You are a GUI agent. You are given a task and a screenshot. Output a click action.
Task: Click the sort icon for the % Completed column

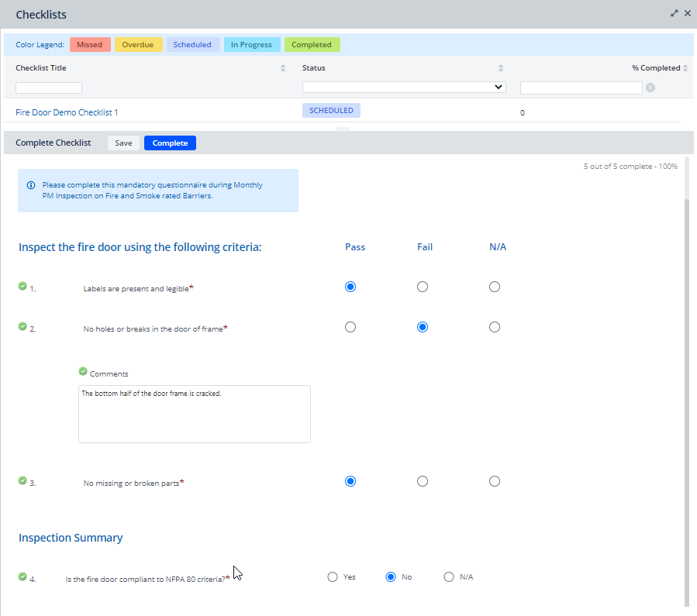[x=685, y=68]
